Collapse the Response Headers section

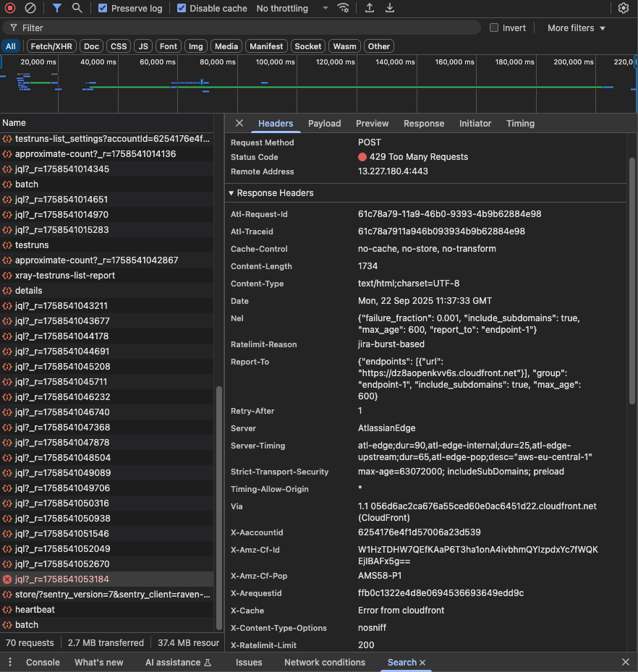click(271, 193)
